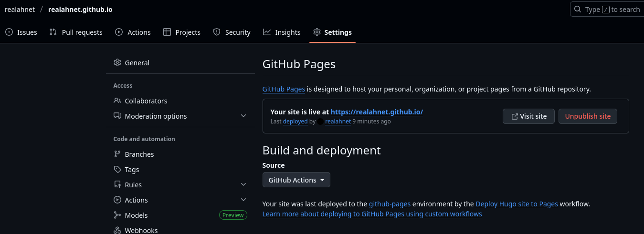Click the Projects table icon
Image resolution: width=644 pixels, height=234 pixels.
pos(167,32)
